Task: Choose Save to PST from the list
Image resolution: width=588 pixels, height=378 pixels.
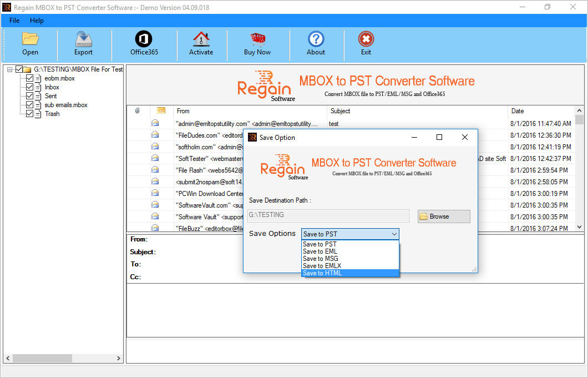Action: (350, 244)
